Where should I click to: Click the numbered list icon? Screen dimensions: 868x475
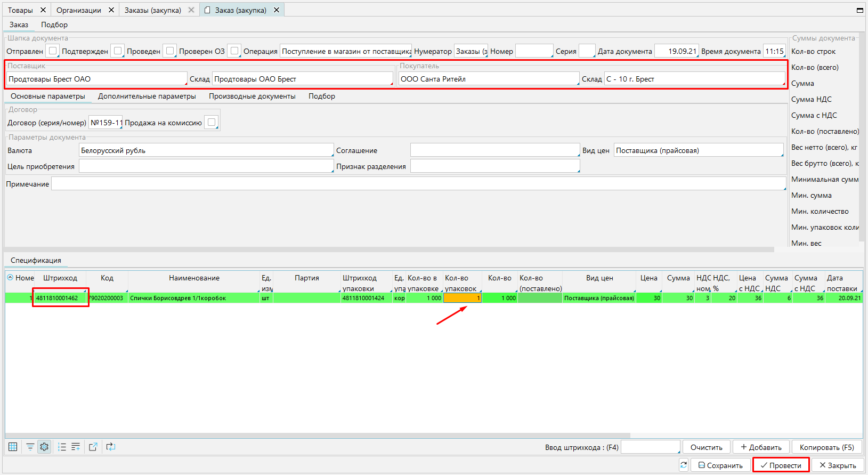[62, 447]
